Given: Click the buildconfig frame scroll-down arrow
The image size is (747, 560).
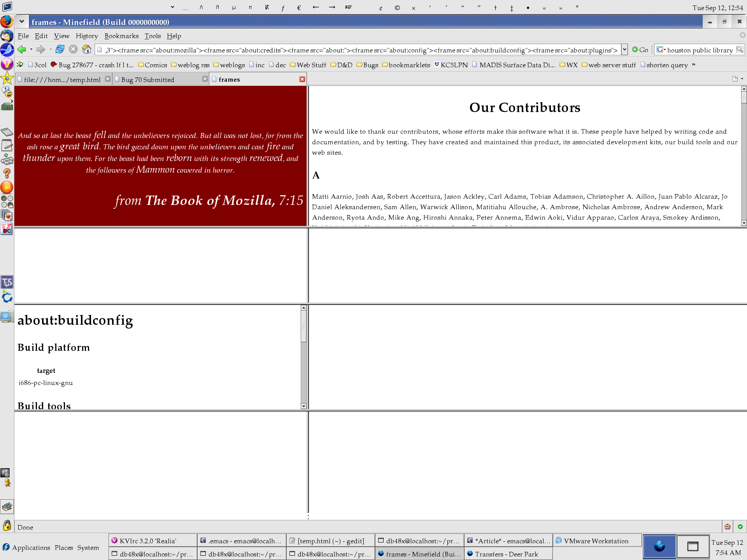Looking at the screenshot, I should pyautogui.click(x=303, y=406).
